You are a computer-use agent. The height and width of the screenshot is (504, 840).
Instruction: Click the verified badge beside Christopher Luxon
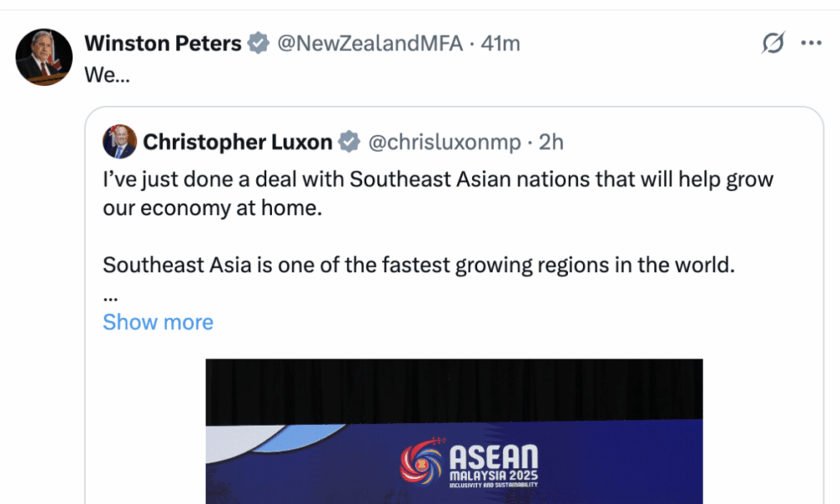(349, 143)
